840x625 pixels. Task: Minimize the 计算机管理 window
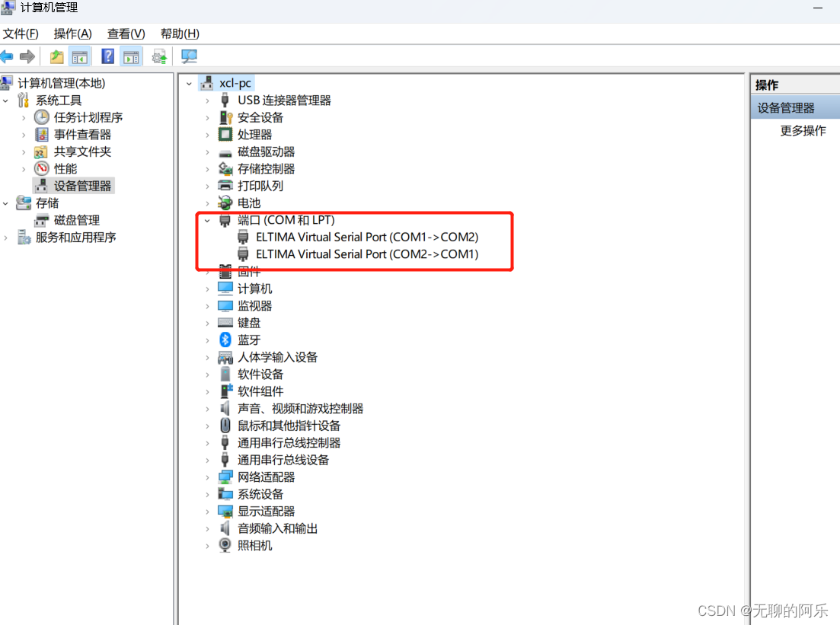(817, 8)
